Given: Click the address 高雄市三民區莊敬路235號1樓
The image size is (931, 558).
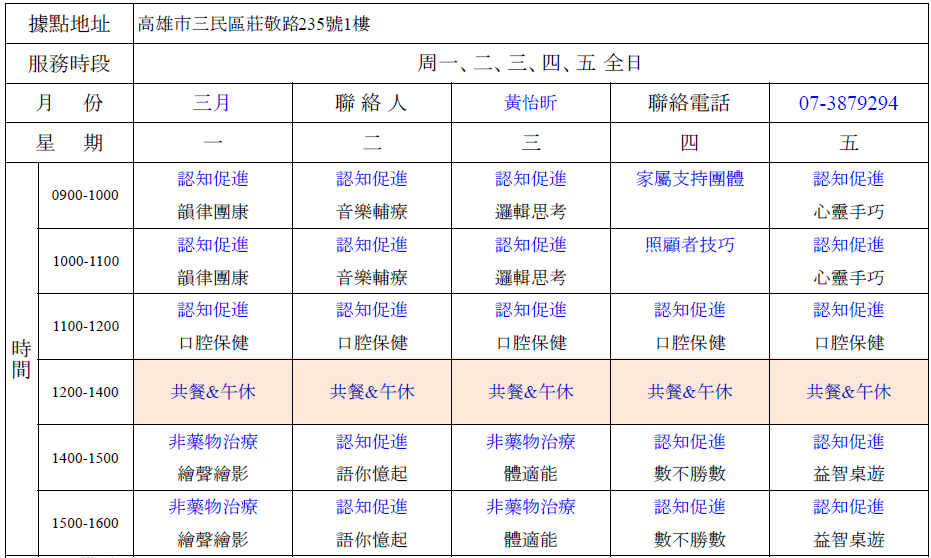Looking at the screenshot, I should [254, 24].
